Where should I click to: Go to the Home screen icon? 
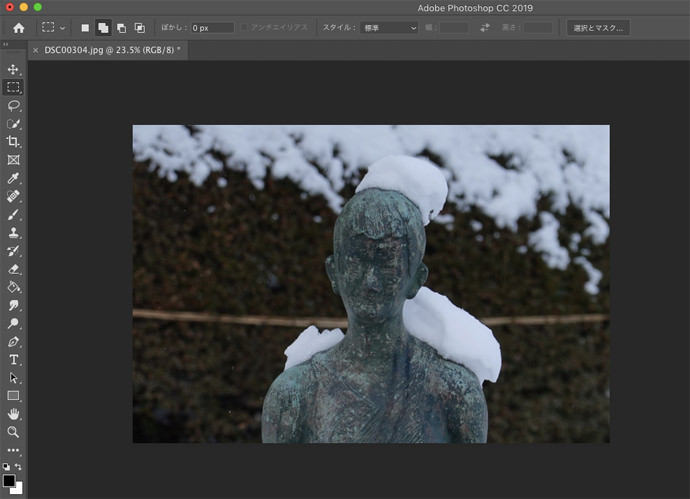pos(18,28)
